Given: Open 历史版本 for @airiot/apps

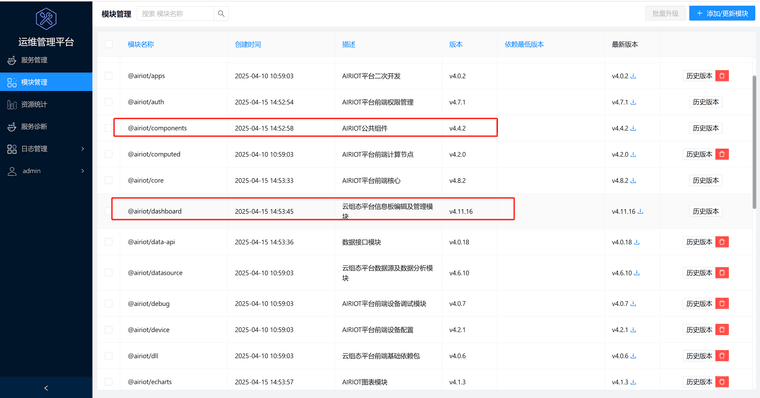Looking at the screenshot, I should tap(699, 76).
